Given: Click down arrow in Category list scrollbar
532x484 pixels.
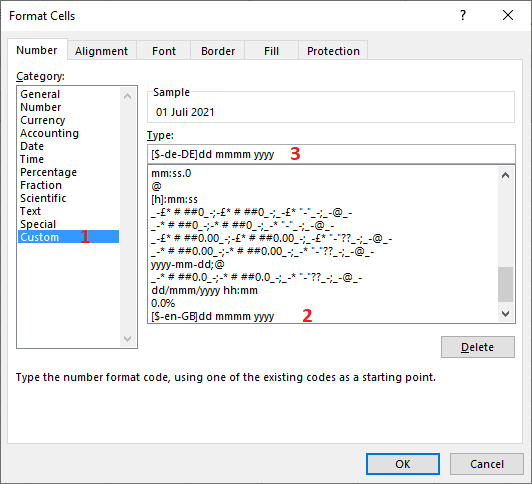Looking at the screenshot, I should click(x=128, y=339).
